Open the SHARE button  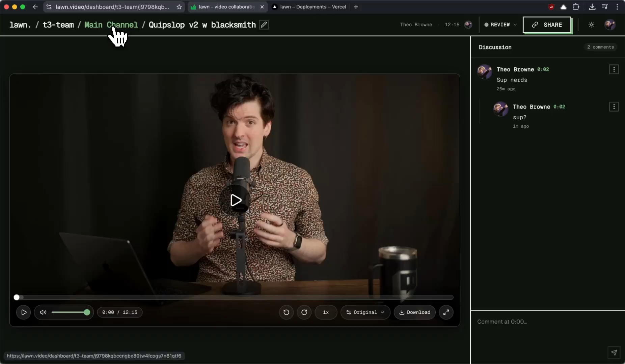pyautogui.click(x=547, y=25)
